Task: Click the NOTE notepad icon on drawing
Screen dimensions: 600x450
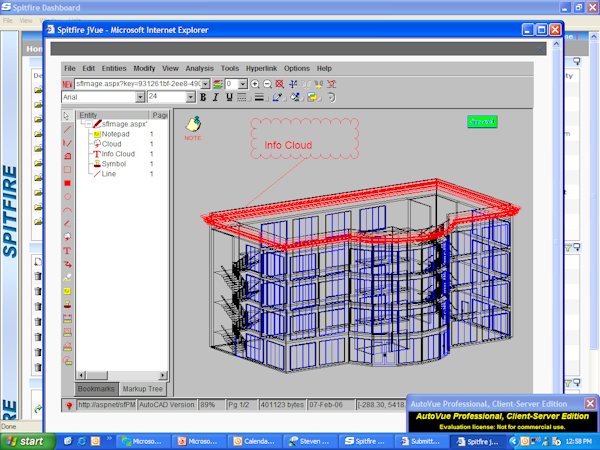Action: click(x=193, y=128)
